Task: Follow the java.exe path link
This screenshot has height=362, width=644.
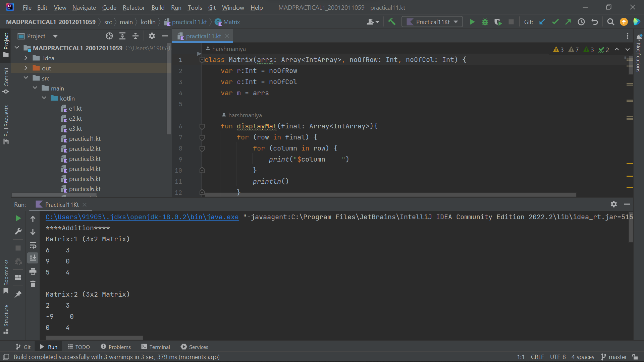Action: (142, 217)
